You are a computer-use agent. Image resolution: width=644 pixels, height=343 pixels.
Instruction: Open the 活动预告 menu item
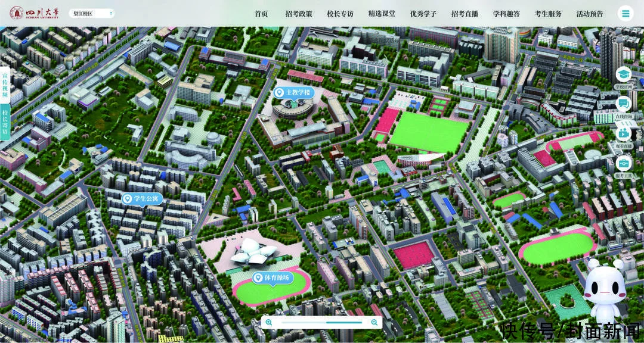pos(590,14)
